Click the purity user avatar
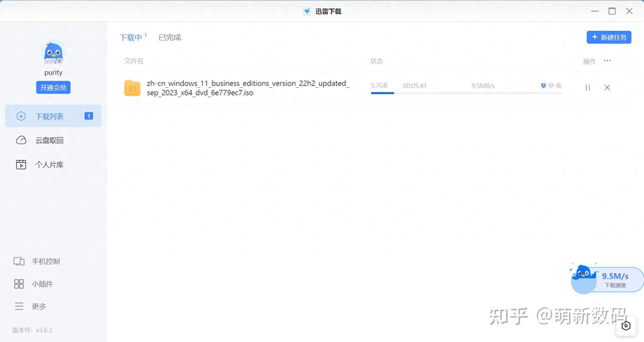 pos(53,53)
